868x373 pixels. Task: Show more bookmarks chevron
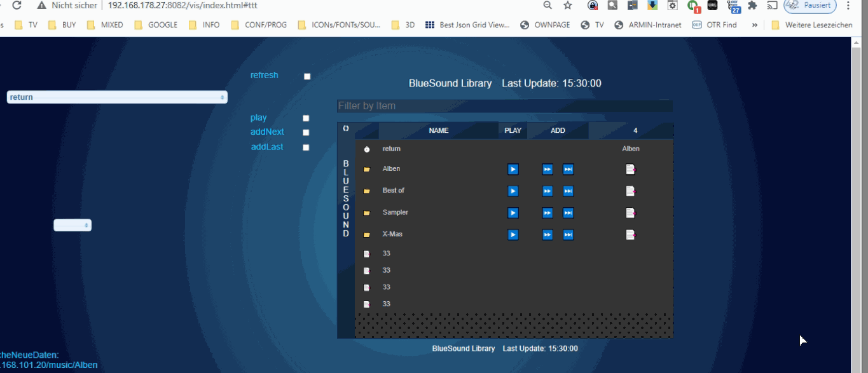755,25
